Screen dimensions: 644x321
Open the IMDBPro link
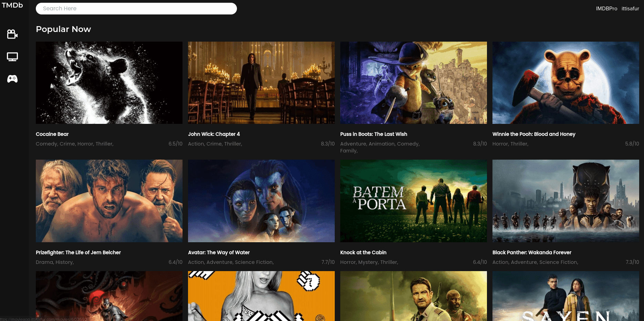(x=606, y=9)
